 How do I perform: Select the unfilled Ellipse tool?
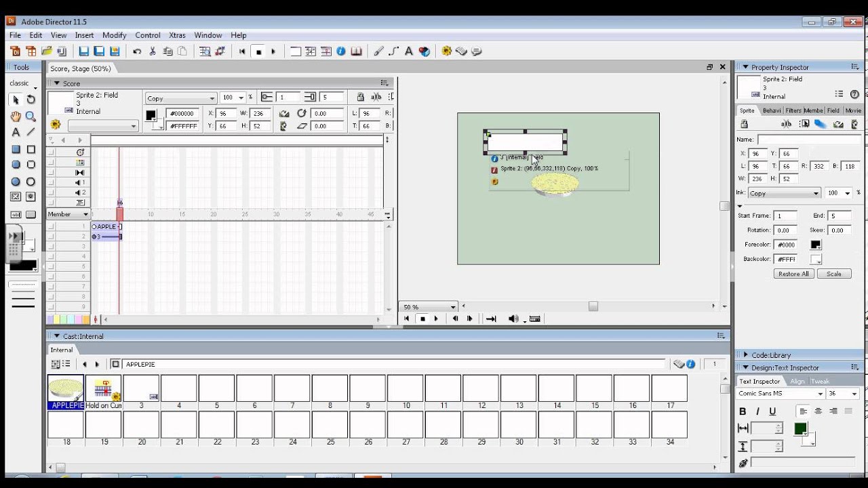(x=31, y=182)
